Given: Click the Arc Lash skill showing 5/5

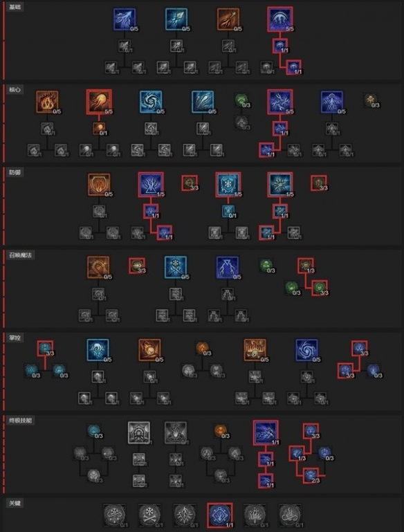Looking at the screenshot, I should click(280, 19).
